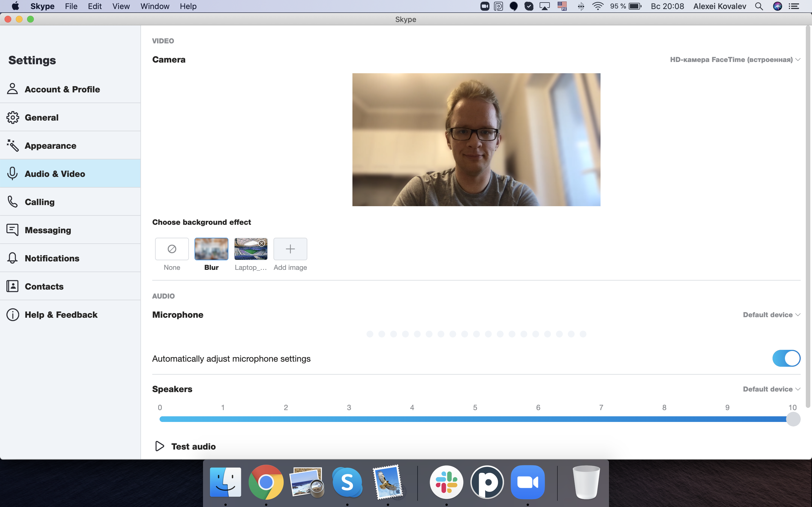Open Help & Feedback info icon
The image size is (812, 507).
click(x=12, y=315)
